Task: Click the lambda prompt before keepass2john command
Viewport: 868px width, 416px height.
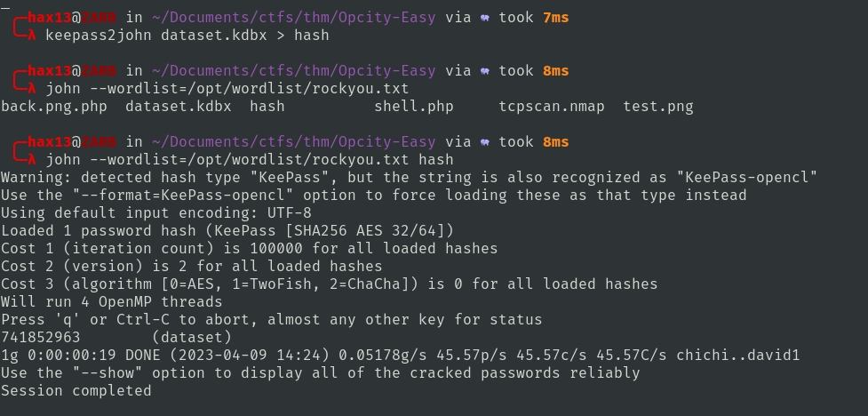Action: point(31,36)
